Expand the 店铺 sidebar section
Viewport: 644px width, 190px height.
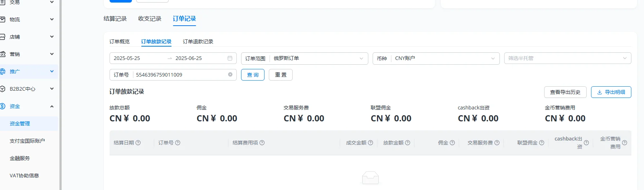(29, 37)
